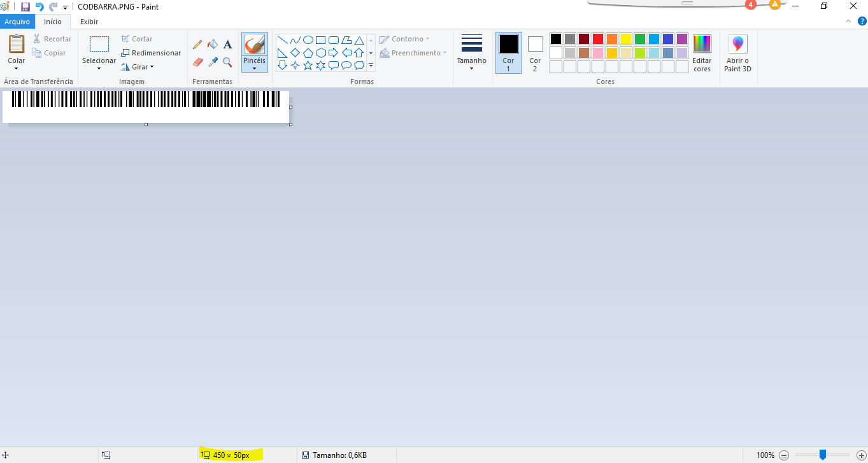The height and width of the screenshot is (463, 868).
Task: Switch to the Exibir tab
Action: click(89, 22)
